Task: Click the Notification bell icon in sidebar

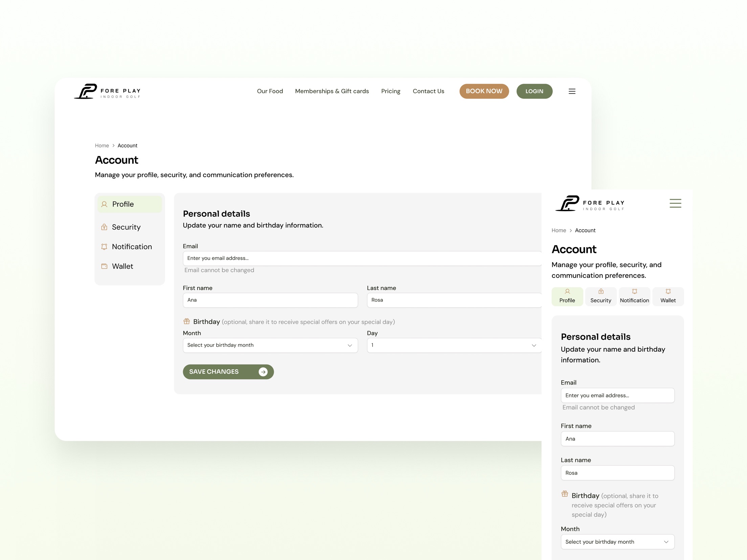Action: pyautogui.click(x=104, y=247)
